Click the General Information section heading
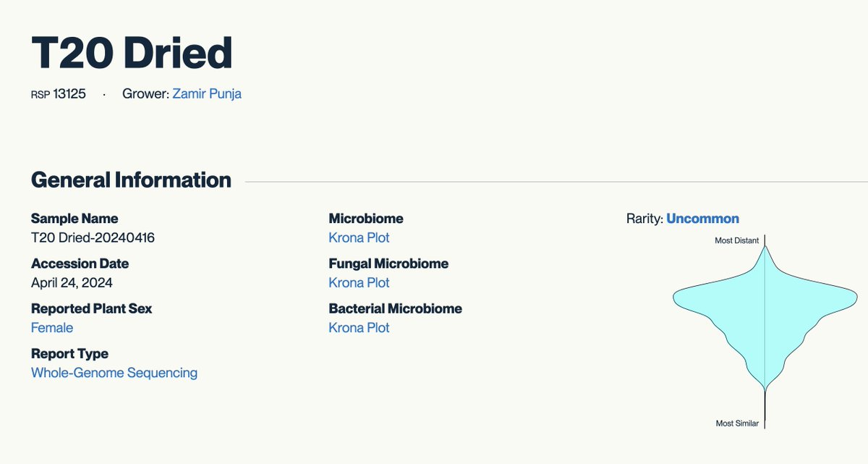Image resolution: width=868 pixels, height=464 pixels. pyautogui.click(x=131, y=180)
